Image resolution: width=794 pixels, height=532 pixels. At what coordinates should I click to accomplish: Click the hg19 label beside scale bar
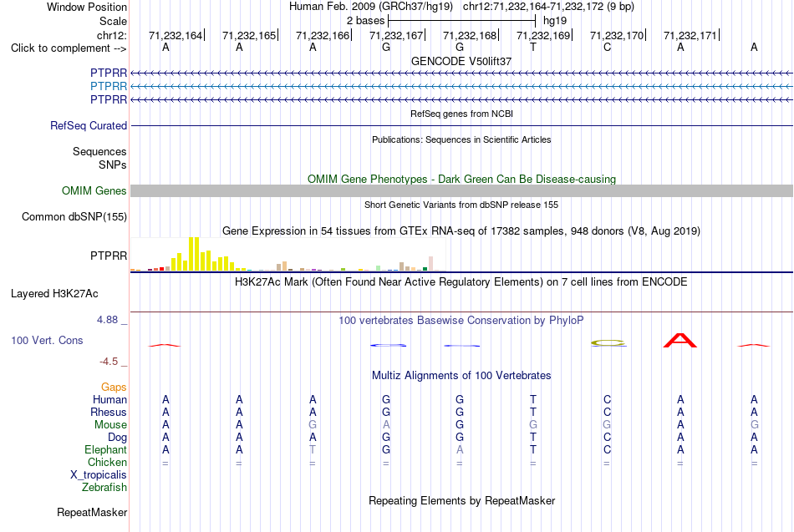click(554, 21)
